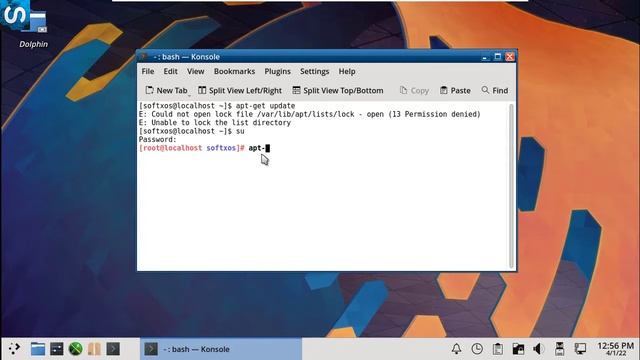Open the Bookmarks menu
The width and height of the screenshot is (640, 360).
coord(234,71)
